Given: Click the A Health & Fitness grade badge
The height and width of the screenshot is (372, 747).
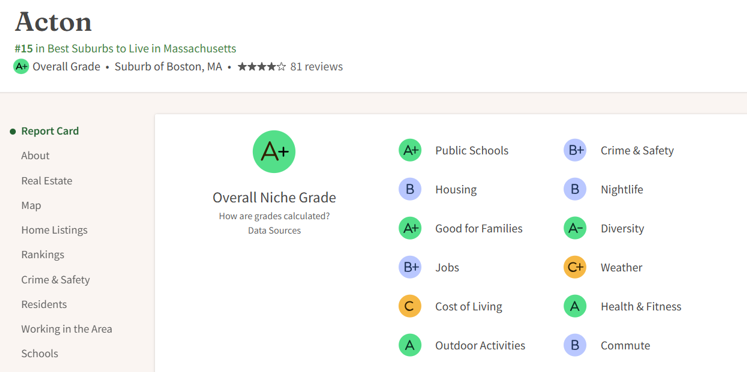Looking at the screenshot, I should [575, 306].
